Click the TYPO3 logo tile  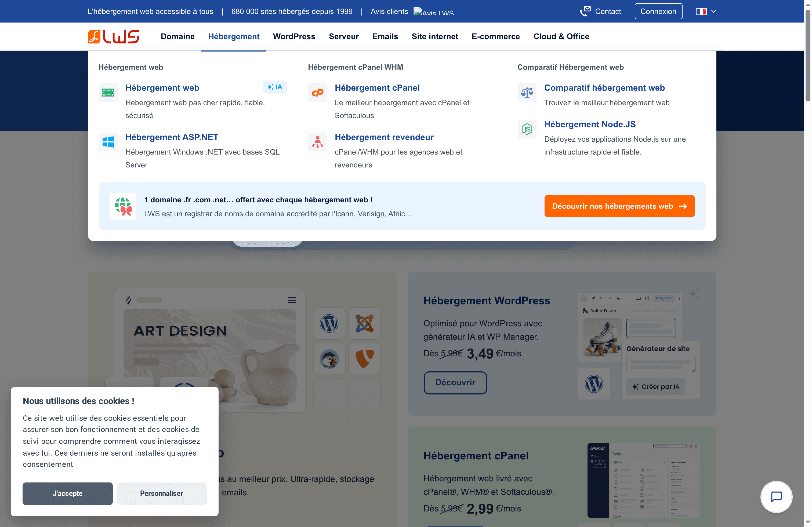pyautogui.click(x=365, y=359)
